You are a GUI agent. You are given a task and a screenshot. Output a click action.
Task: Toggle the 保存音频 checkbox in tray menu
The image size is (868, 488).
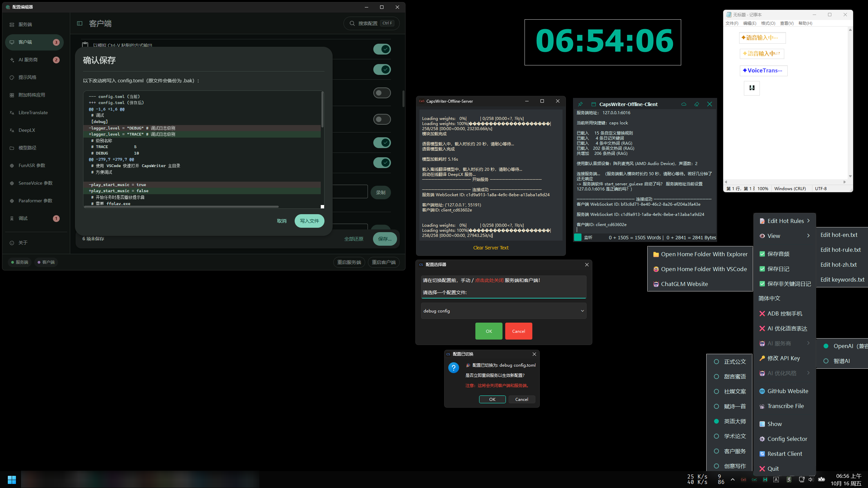point(762,254)
